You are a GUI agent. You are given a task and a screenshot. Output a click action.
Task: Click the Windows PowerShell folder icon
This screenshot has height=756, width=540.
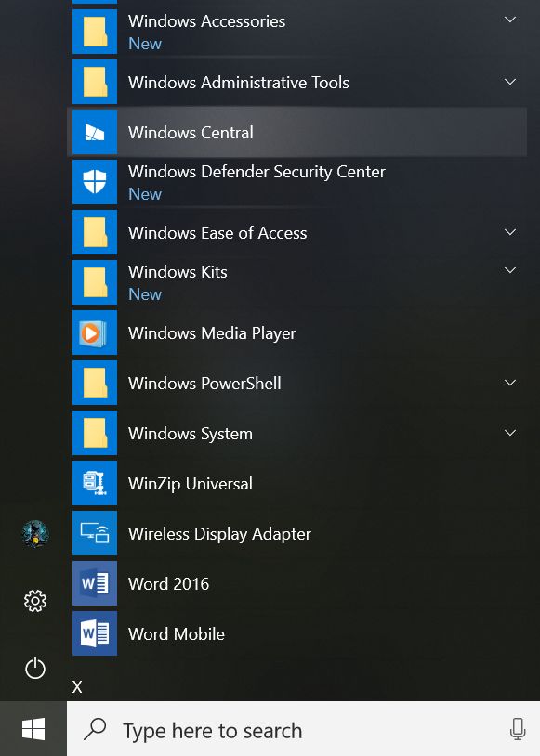(95, 383)
